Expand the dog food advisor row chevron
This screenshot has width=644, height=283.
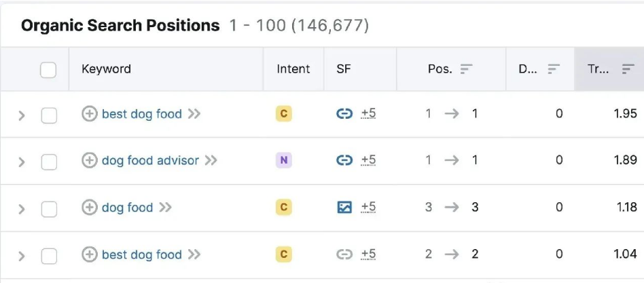click(x=21, y=162)
